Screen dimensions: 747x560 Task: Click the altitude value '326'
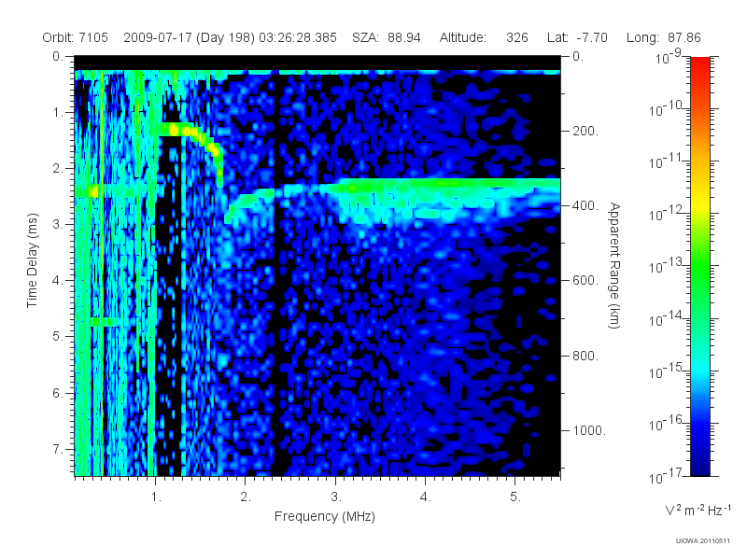(x=517, y=37)
